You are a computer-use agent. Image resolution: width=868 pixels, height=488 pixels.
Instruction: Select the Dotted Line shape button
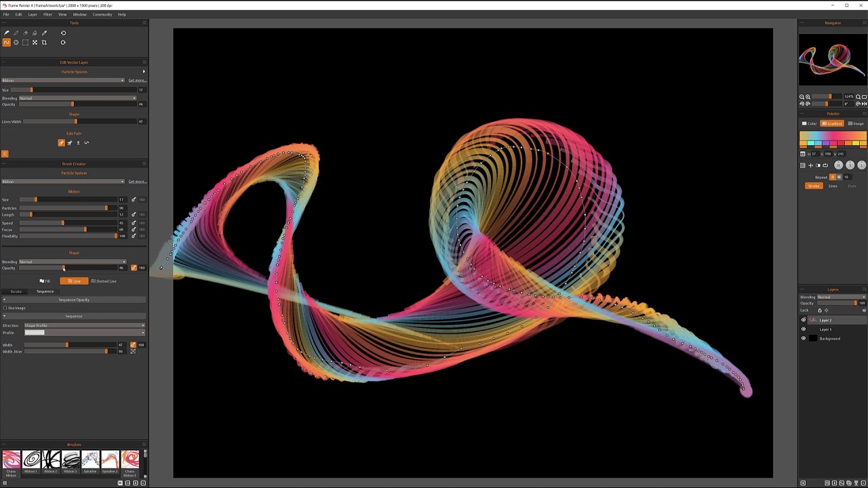point(104,281)
